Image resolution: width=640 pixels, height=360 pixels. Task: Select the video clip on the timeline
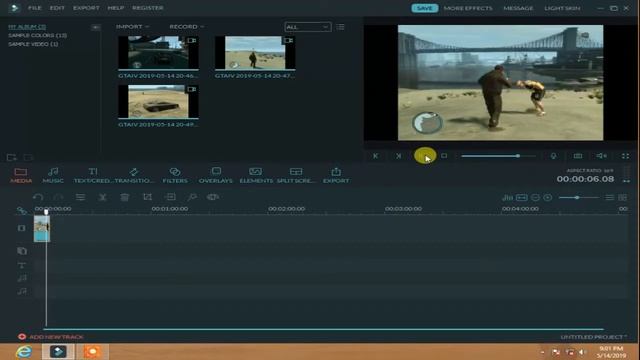pos(42,229)
